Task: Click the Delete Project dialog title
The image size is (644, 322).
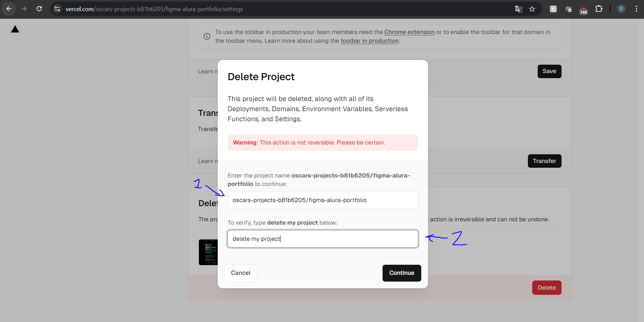Action: click(261, 77)
